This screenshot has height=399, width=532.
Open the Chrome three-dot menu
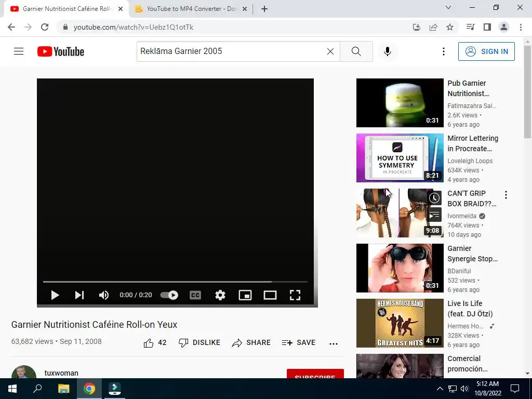pos(521,27)
